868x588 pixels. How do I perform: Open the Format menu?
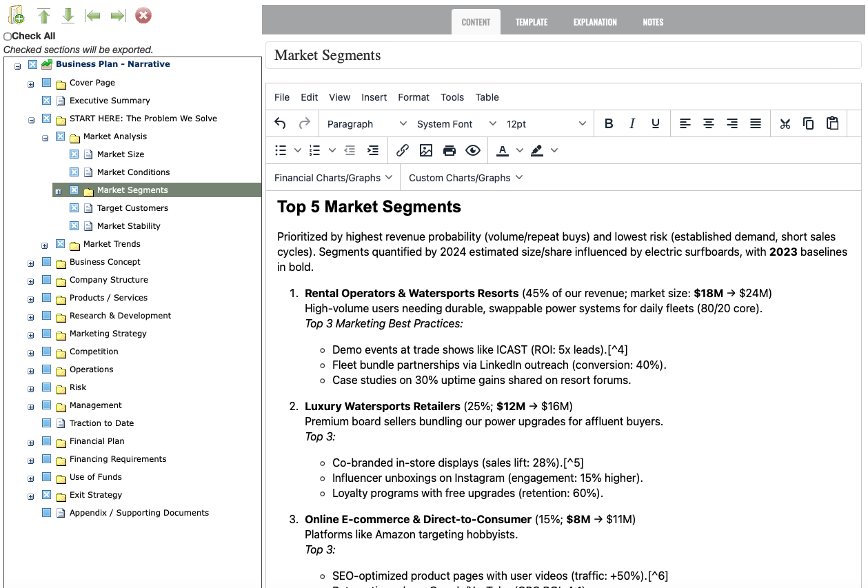pos(414,97)
